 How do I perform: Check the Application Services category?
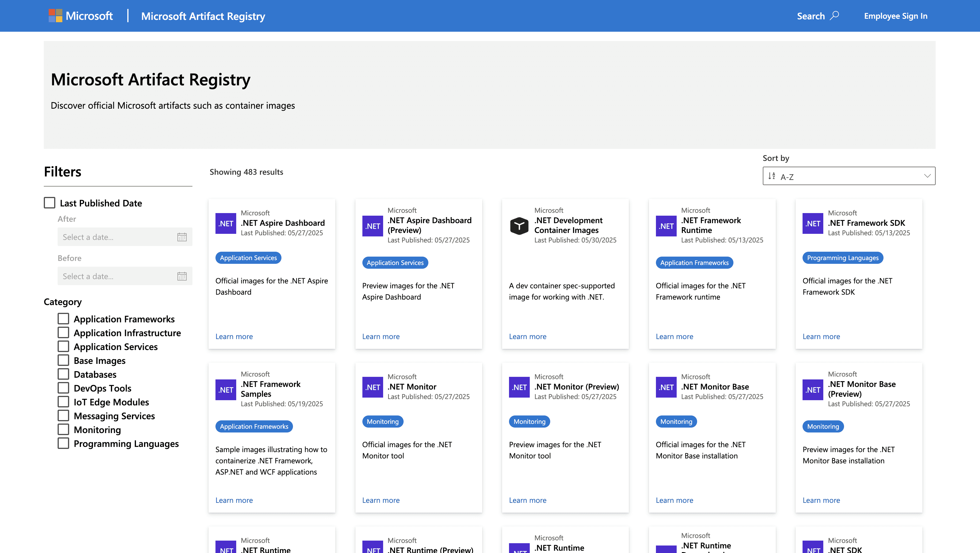point(63,346)
